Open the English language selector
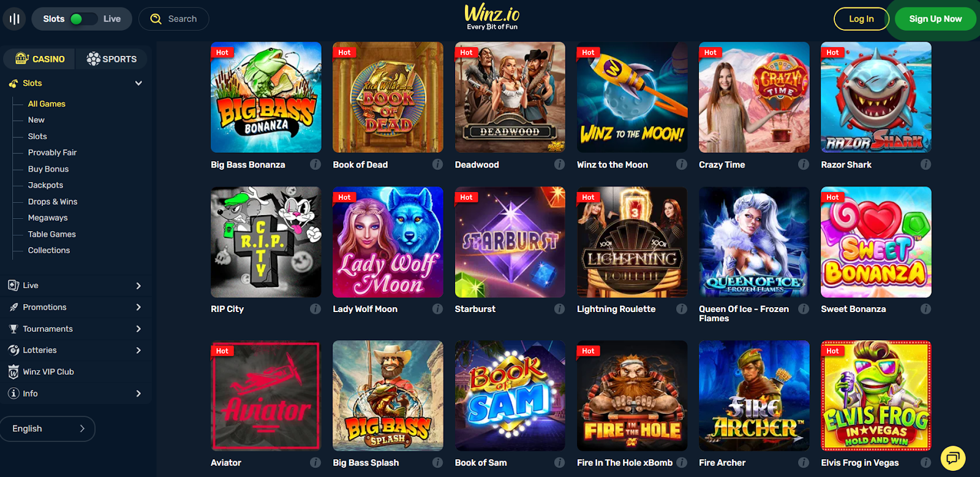The image size is (980, 477). [48, 429]
